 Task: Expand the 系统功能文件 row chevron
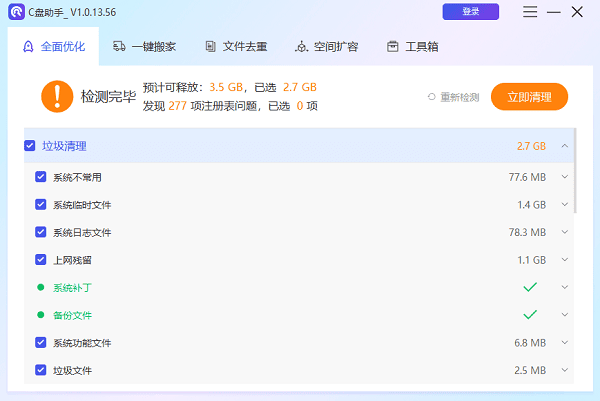[x=565, y=342]
